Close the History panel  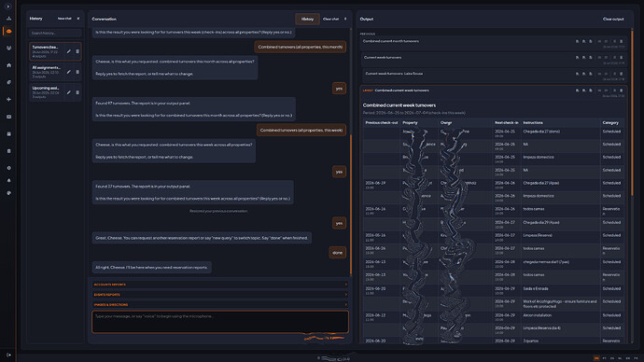pyautogui.click(x=78, y=19)
